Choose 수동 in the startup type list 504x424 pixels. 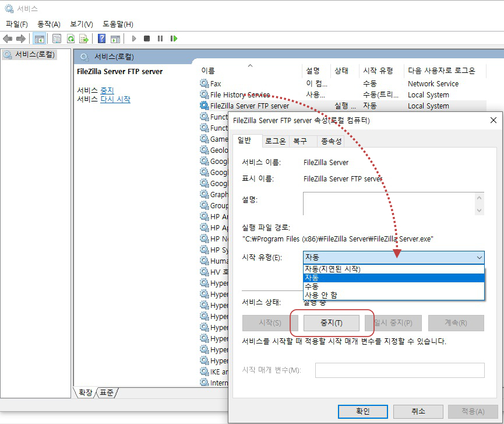click(393, 286)
